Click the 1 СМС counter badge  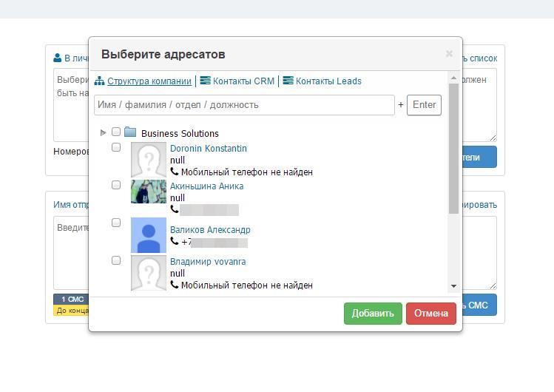71,299
